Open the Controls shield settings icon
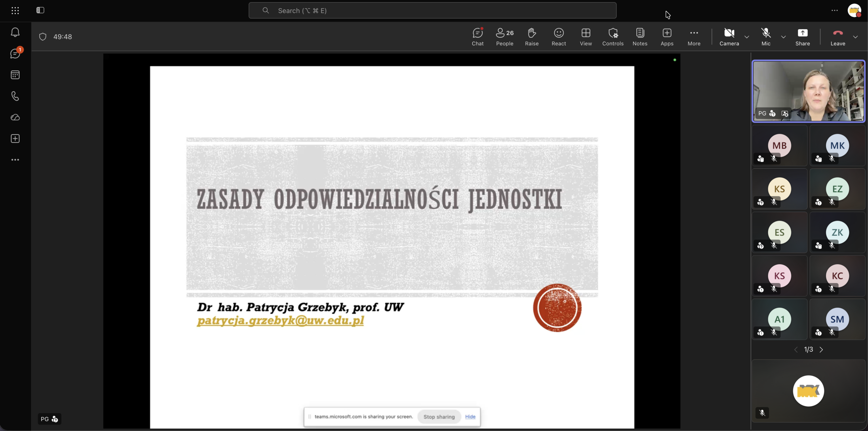Screen dimensions: 868x431 [613, 37]
